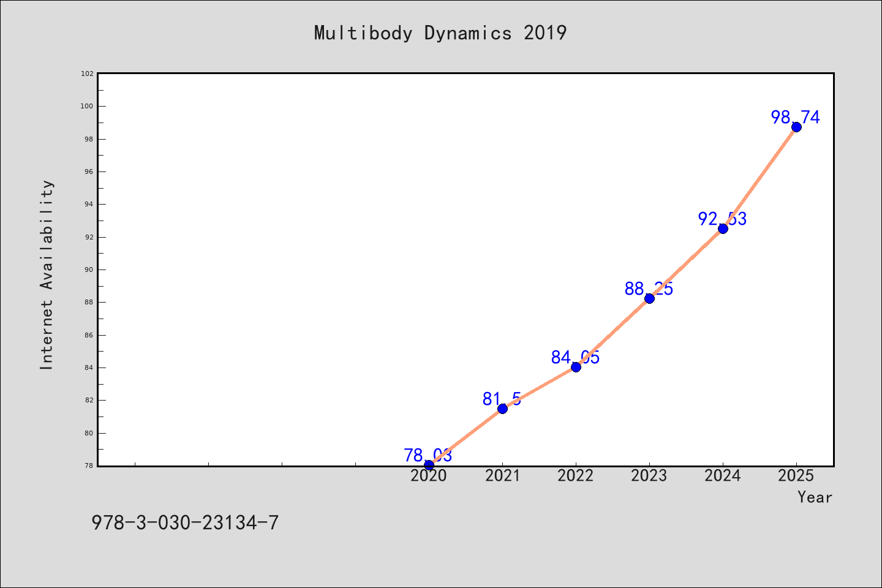The width and height of the screenshot is (882, 588).
Task: Click the 102 y-axis tick label
Action: pos(88,73)
